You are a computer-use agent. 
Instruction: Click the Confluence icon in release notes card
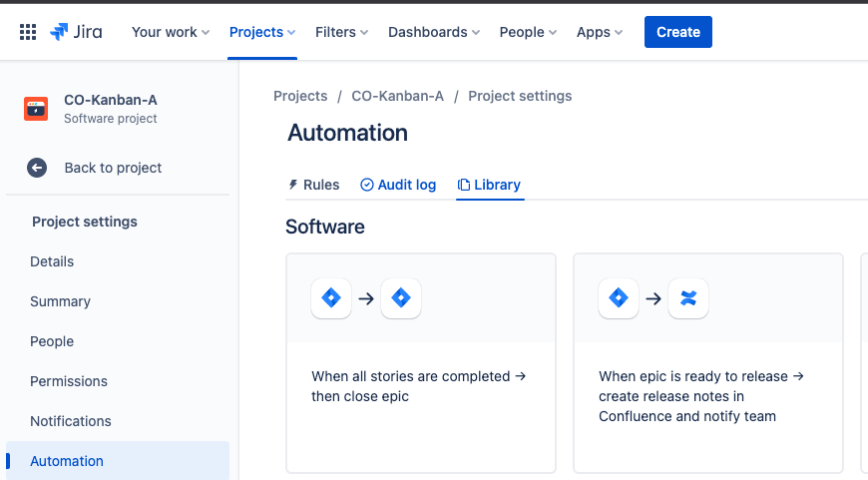[688, 298]
